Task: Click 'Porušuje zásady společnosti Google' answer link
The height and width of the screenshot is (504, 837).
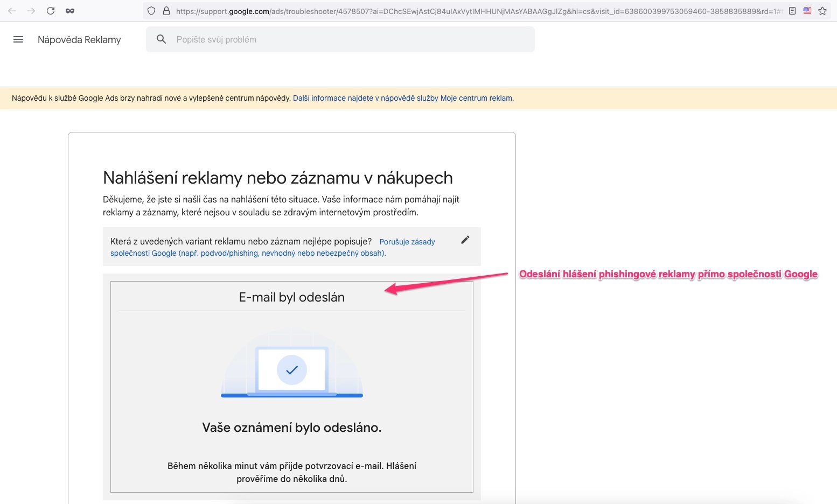Action: 273,247
